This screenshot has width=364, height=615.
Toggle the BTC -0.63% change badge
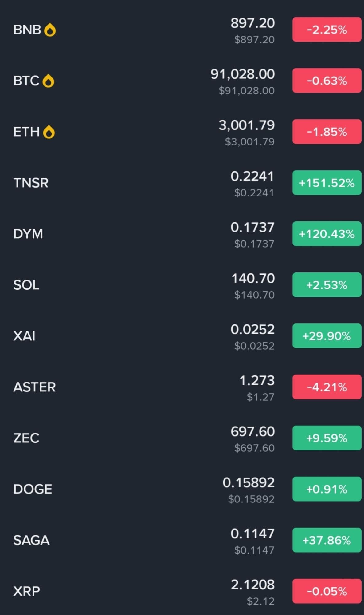[x=327, y=81]
